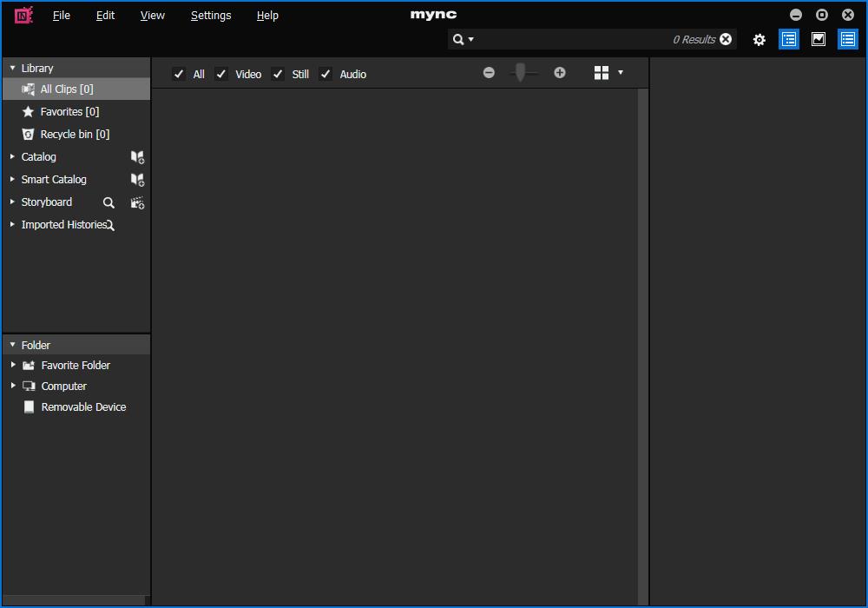Open settings via the gear icon
Viewport: 868px width, 608px height.
(x=759, y=40)
